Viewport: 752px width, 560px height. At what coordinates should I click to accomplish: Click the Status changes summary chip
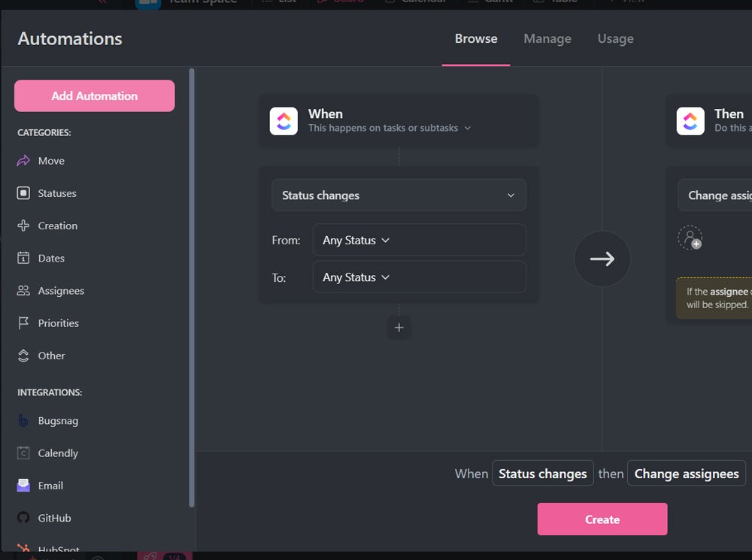(542, 474)
